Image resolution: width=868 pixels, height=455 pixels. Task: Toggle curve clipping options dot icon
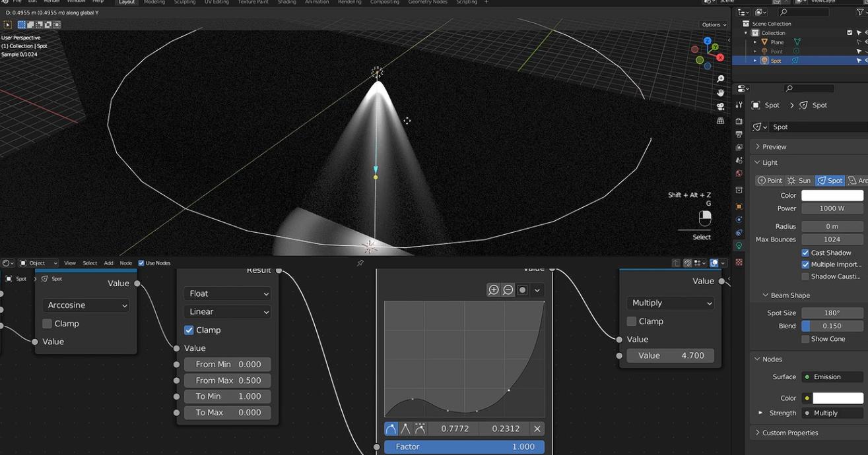522,290
